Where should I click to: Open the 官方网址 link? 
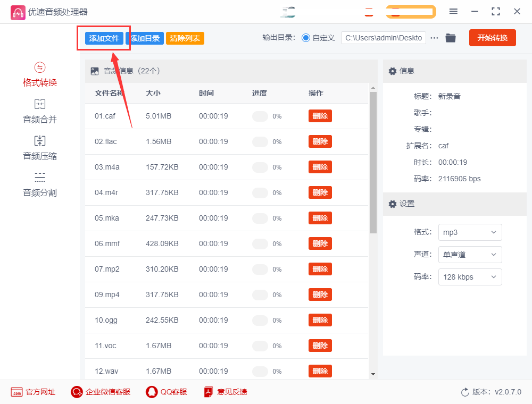coord(41,392)
